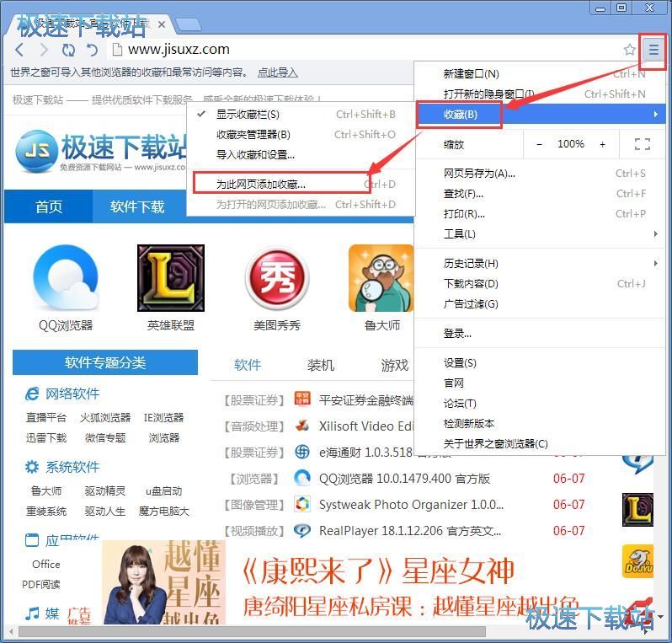Open the 驱动精灵 link

click(x=105, y=490)
